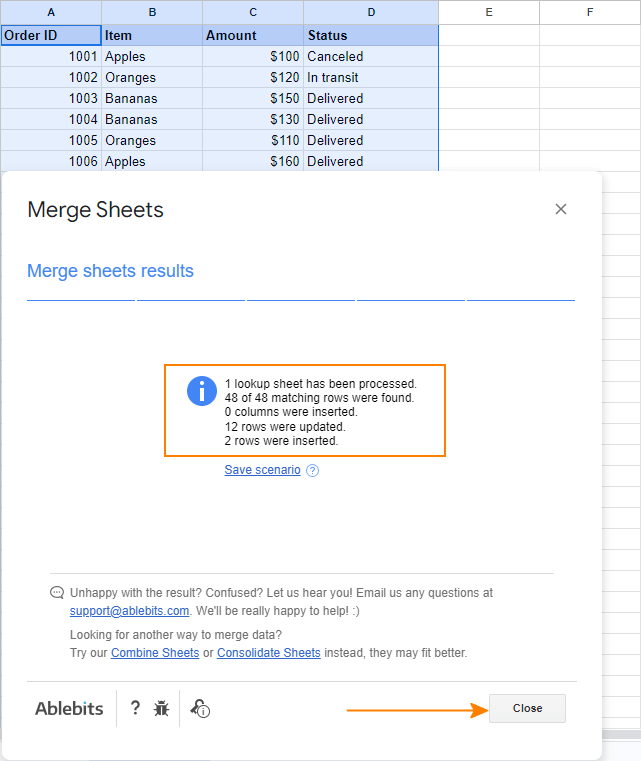This screenshot has height=761, width=641.
Task: Select order ID cell 1004
Action: click(x=51, y=119)
